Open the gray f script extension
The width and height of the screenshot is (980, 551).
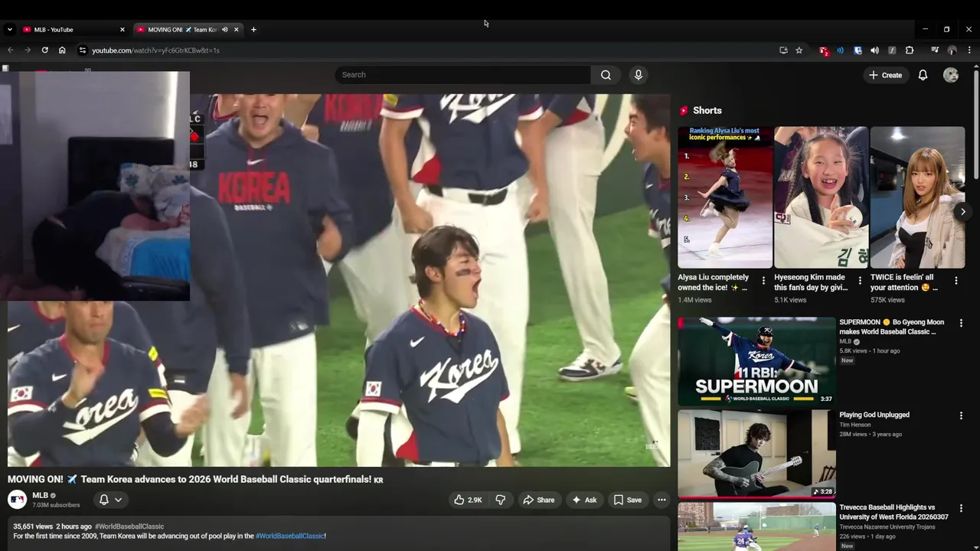click(x=892, y=51)
